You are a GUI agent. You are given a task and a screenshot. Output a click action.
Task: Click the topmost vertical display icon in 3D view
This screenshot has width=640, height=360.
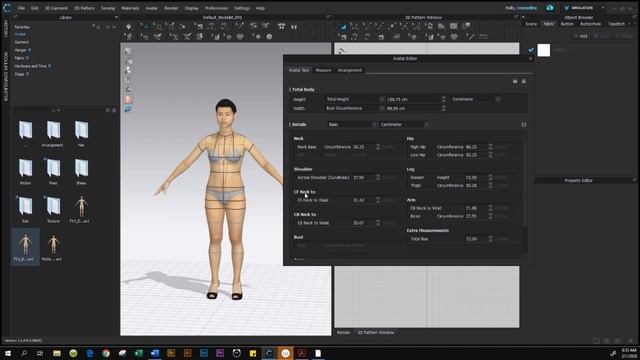point(128,51)
